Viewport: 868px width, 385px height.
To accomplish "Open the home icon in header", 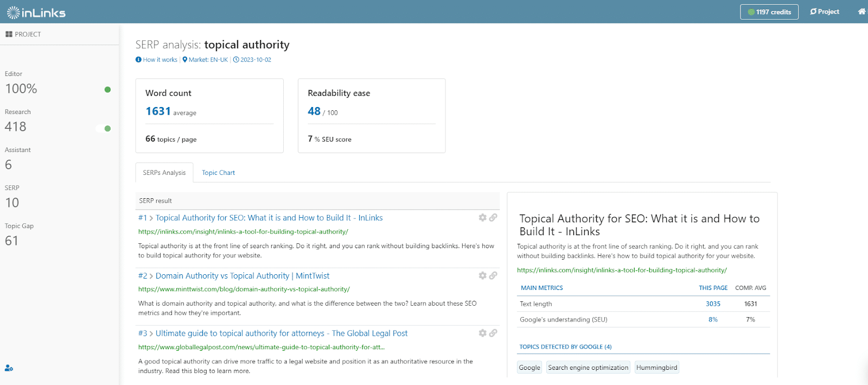I will (x=861, y=11).
